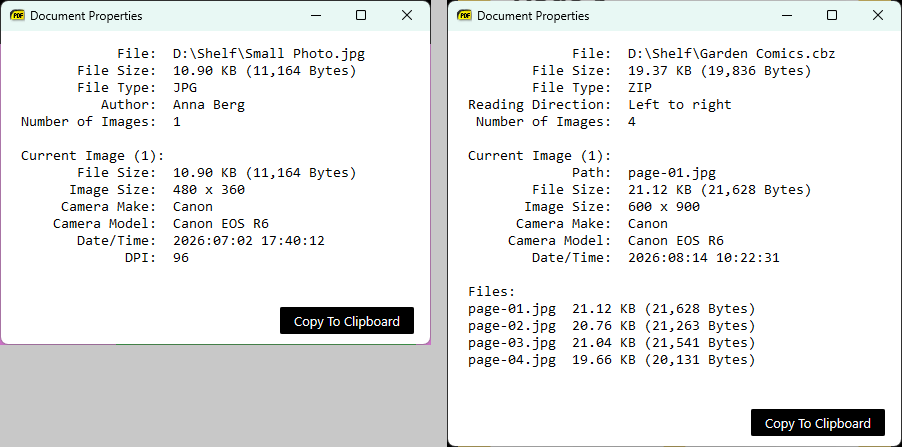Click Camera Model value in Garden Comics window
The width and height of the screenshot is (902, 447).
(676, 240)
